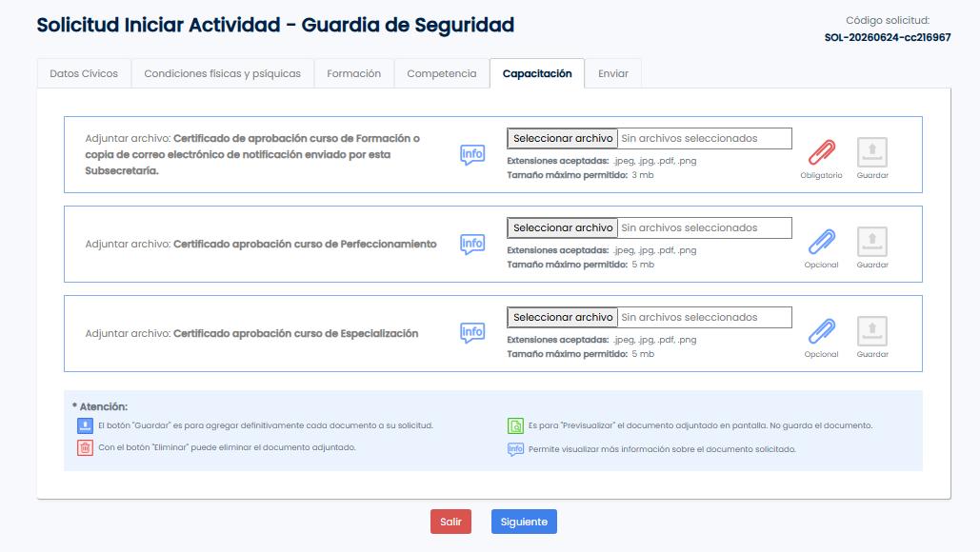Screen dimensions: 980x552
Task: Save the Formación certificate with Guardar icon
Action: coord(872,152)
